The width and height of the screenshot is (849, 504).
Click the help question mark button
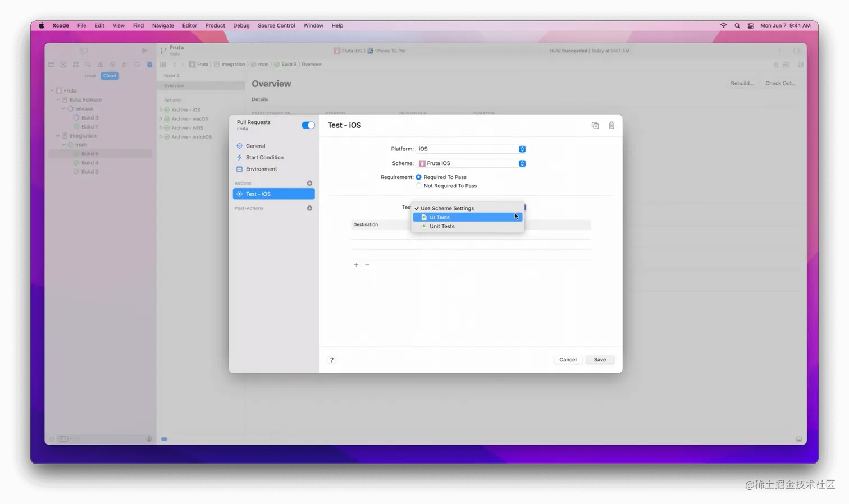pos(332,360)
